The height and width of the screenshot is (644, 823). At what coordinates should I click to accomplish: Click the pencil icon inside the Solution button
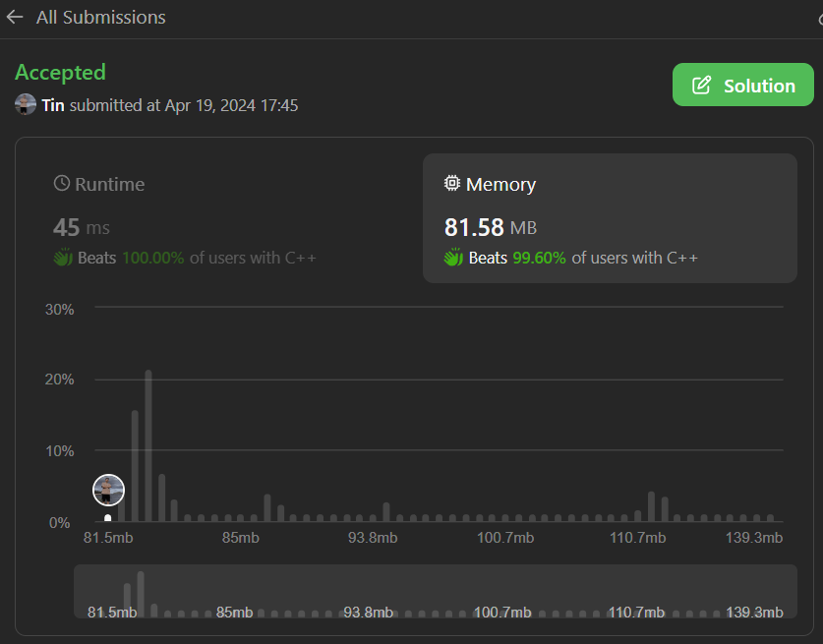point(701,86)
